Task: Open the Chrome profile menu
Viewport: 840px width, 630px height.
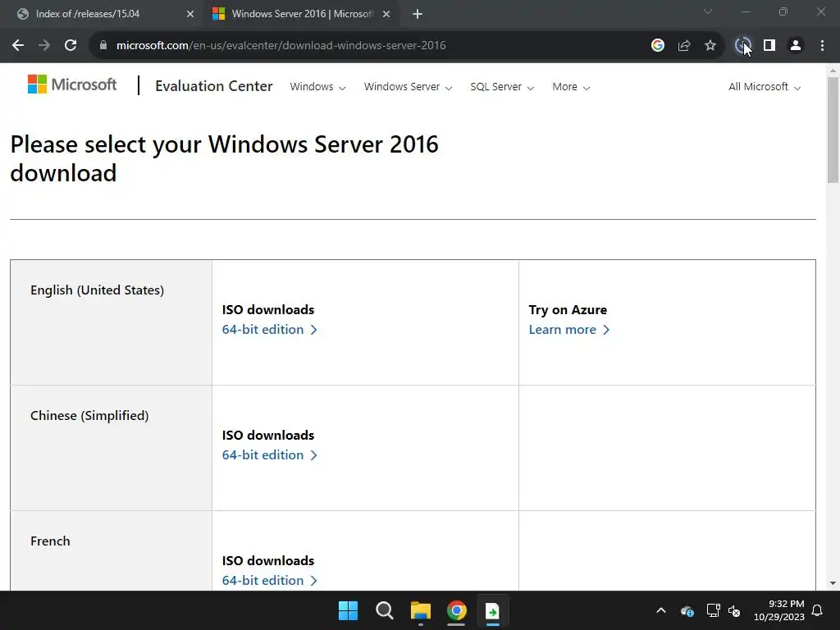Action: (x=796, y=46)
